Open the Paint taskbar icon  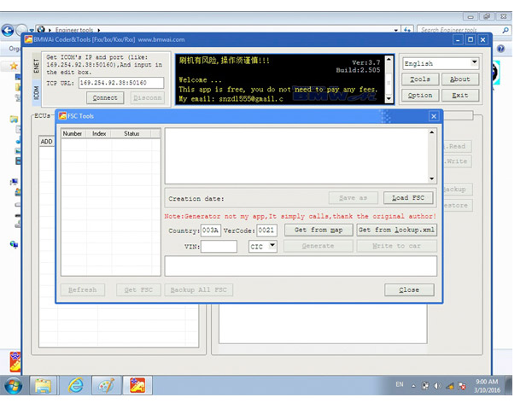click(106, 386)
